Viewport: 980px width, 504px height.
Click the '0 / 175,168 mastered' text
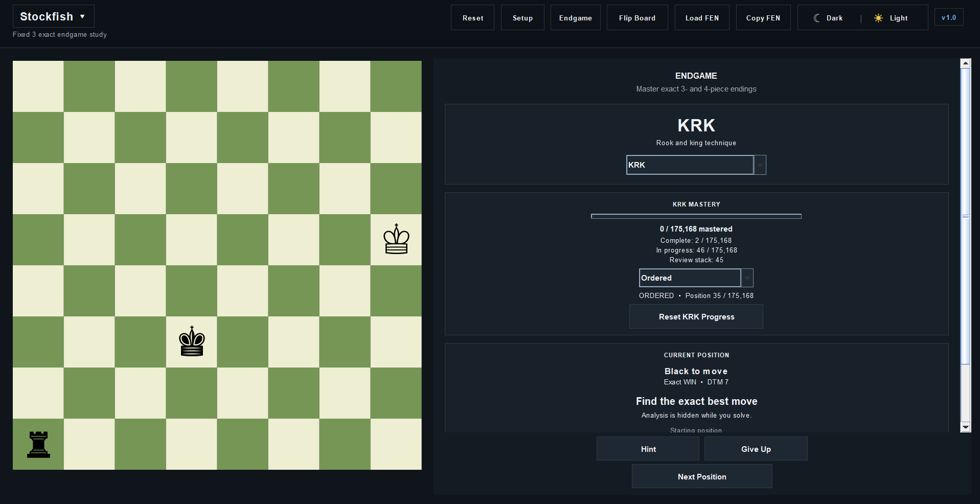[696, 229]
